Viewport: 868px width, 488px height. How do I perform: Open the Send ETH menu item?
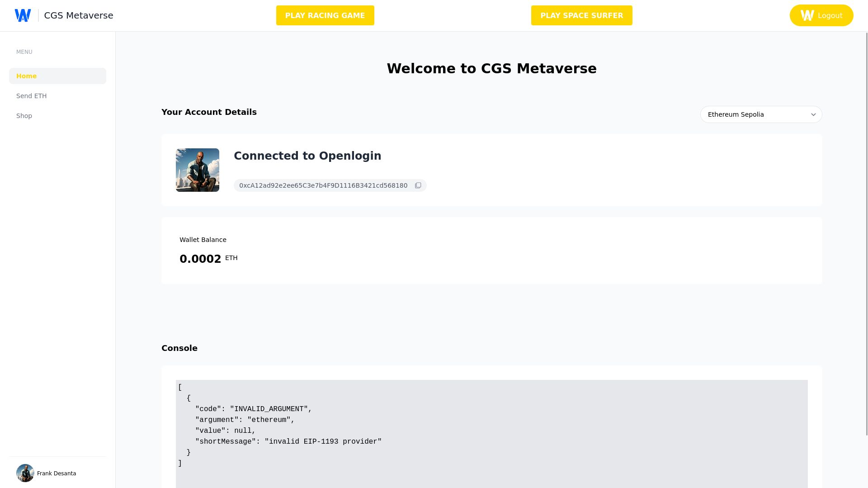pyautogui.click(x=57, y=96)
